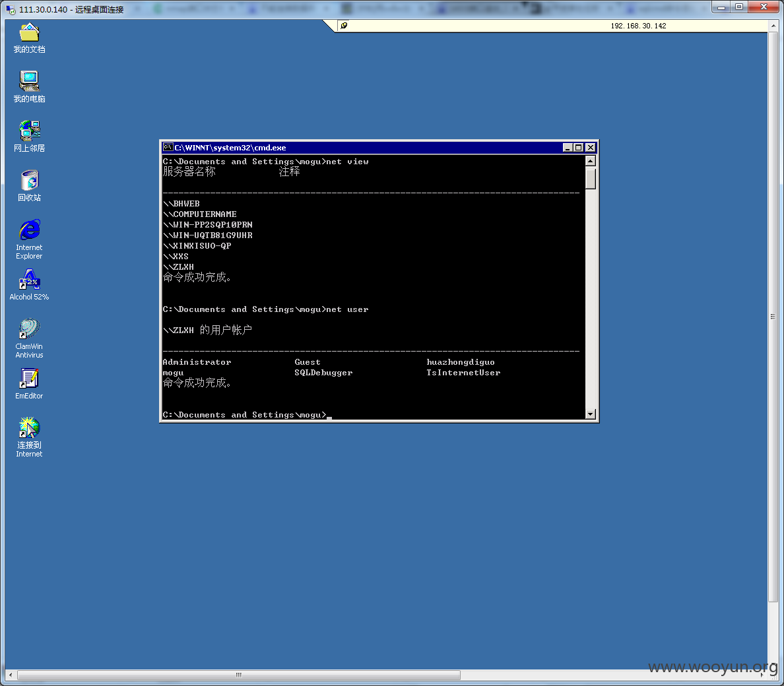
Task: Click the Administrator user account text
Action: coord(197,362)
